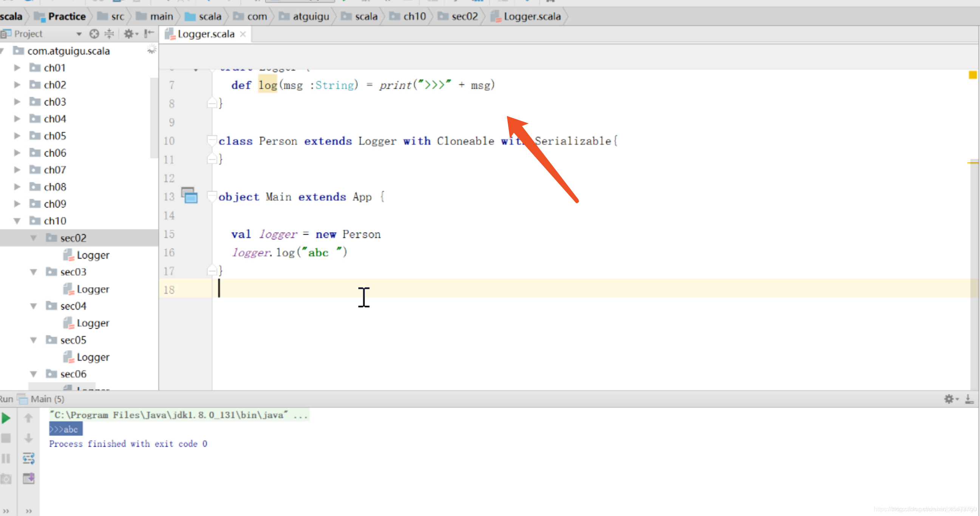980x516 pixels.
Task: Click the Dump threads camera icon
Action: 6,479
